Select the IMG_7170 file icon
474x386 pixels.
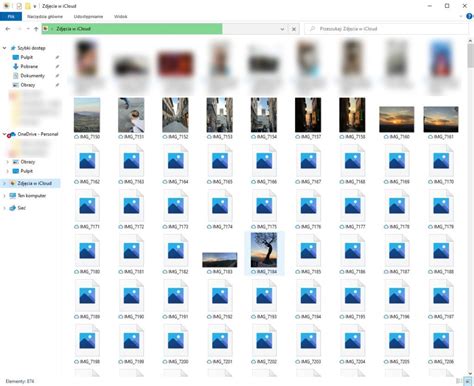pyautogui.click(x=441, y=161)
